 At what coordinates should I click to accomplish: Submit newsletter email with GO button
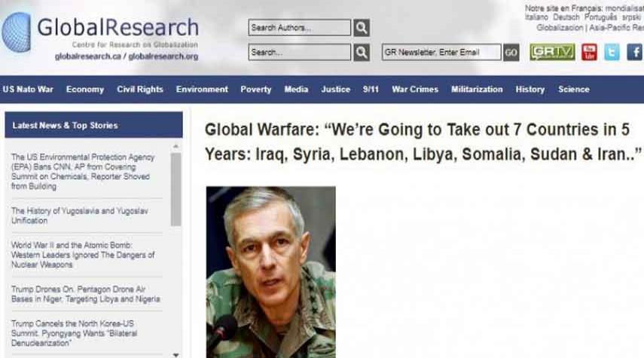click(x=511, y=53)
